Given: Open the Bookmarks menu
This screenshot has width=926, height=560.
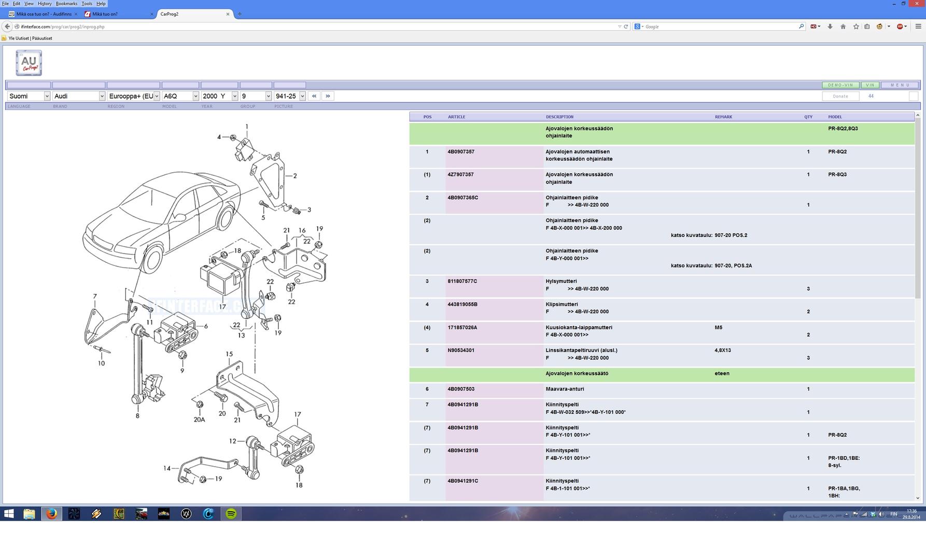Looking at the screenshot, I should 66,4.
